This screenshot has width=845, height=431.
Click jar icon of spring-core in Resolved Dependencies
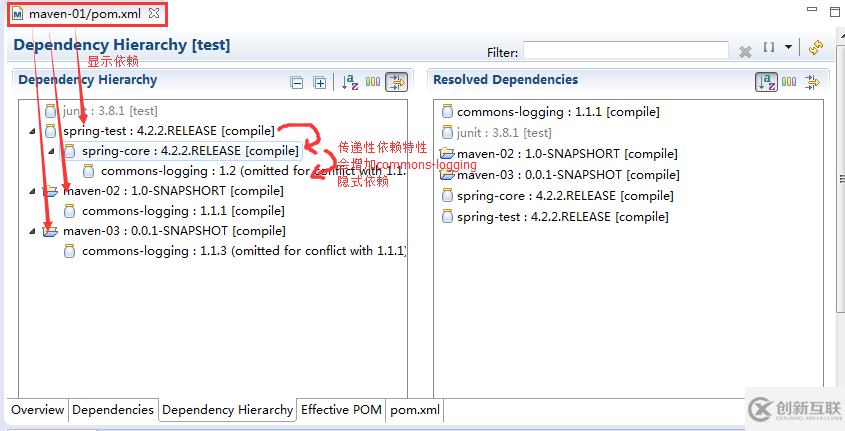point(447,196)
